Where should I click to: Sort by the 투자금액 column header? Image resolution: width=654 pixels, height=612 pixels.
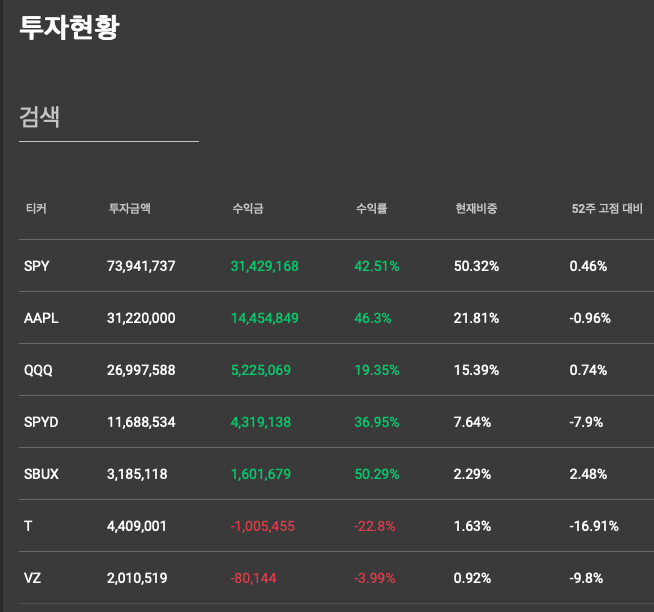(x=130, y=208)
